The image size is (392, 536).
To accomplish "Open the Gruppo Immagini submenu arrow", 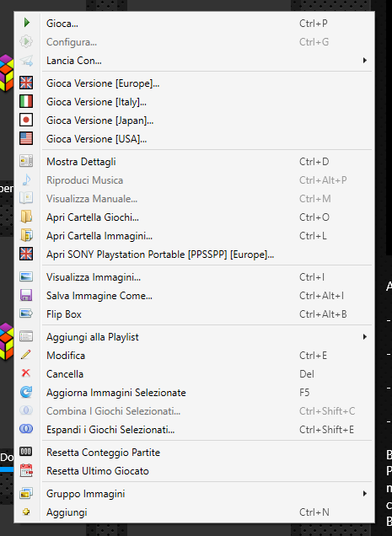I will point(365,494).
